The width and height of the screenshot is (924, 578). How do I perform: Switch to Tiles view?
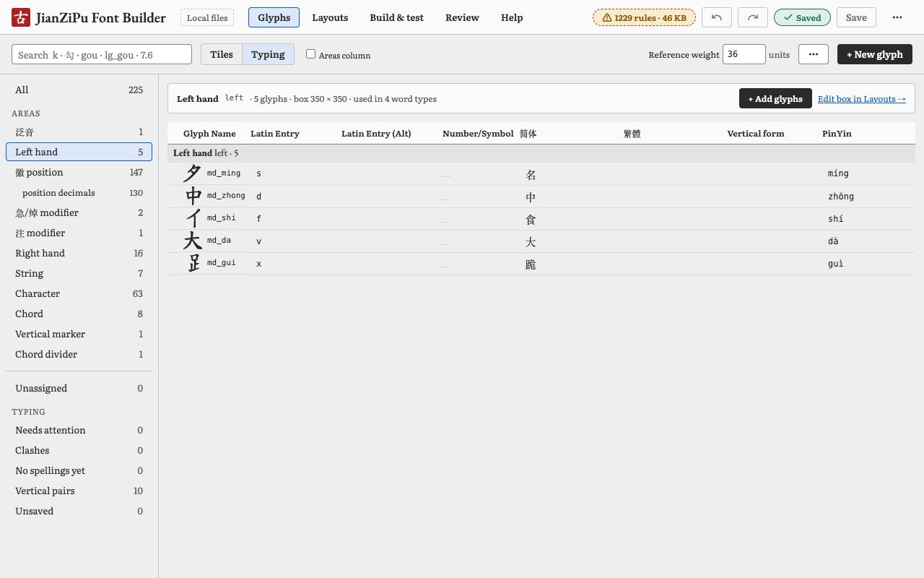[x=222, y=54]
